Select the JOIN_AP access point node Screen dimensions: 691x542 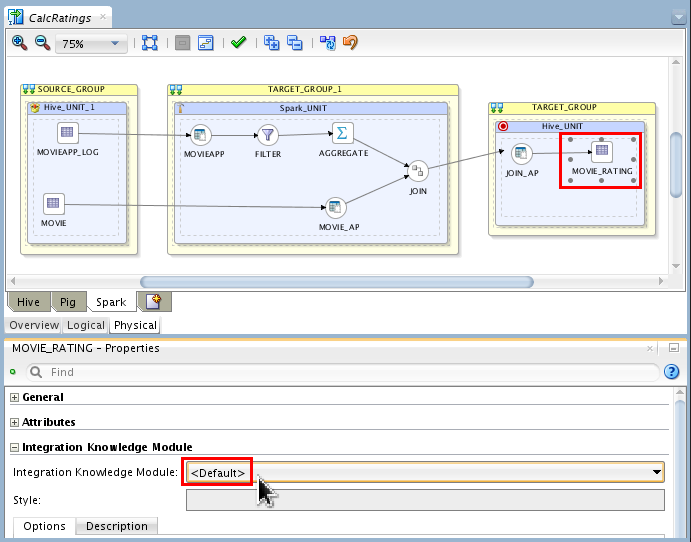click(x=521, y=153)
